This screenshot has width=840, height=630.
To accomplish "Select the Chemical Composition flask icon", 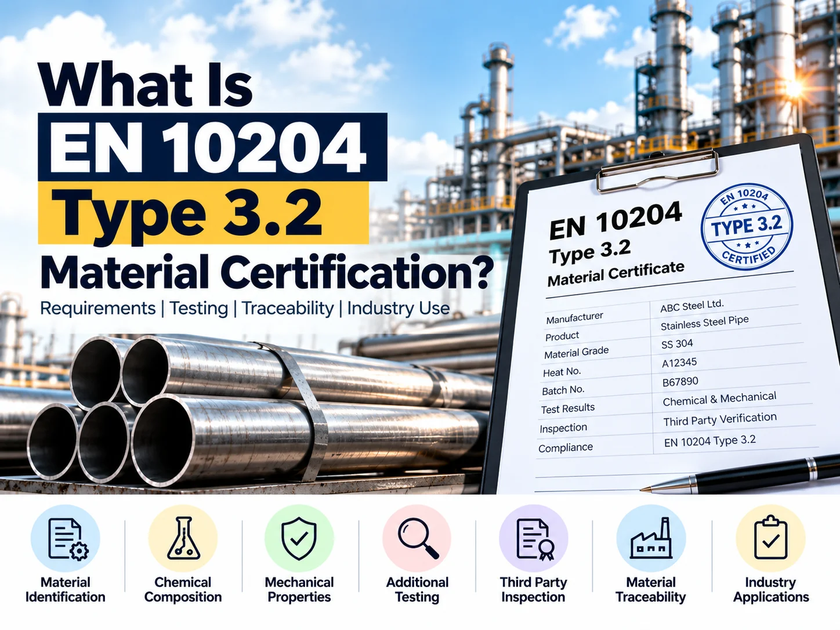I will [183, 538].
